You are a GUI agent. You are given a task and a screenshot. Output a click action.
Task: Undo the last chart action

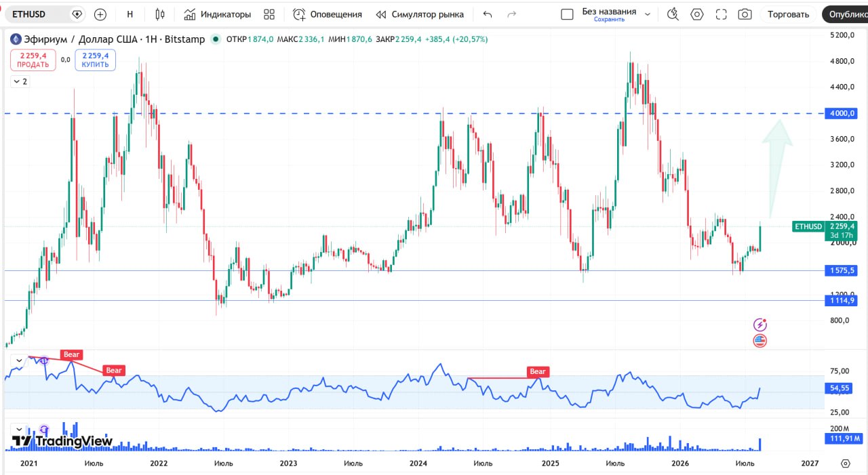pos(487,14)
